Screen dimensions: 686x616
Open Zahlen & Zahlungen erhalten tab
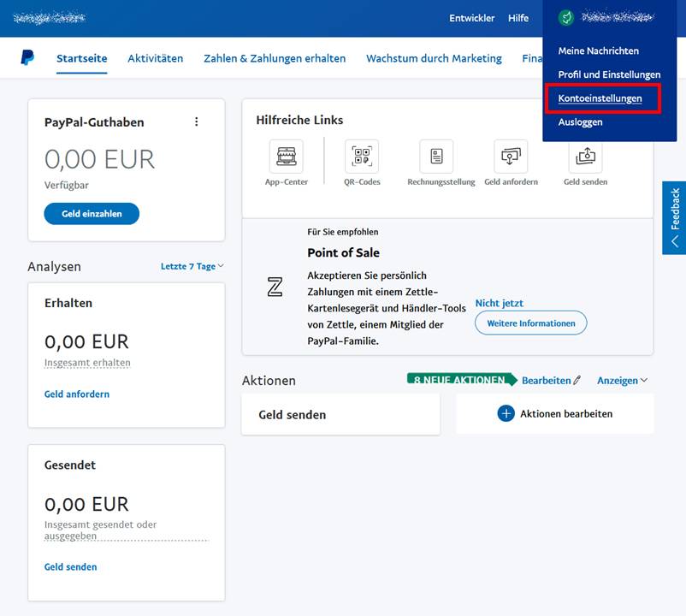[275, 58]
